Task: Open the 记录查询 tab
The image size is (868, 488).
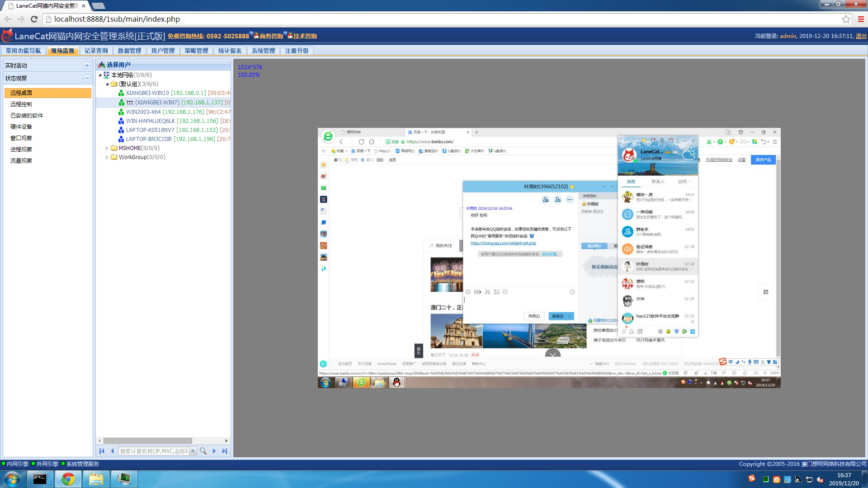Action: point(96,51)
